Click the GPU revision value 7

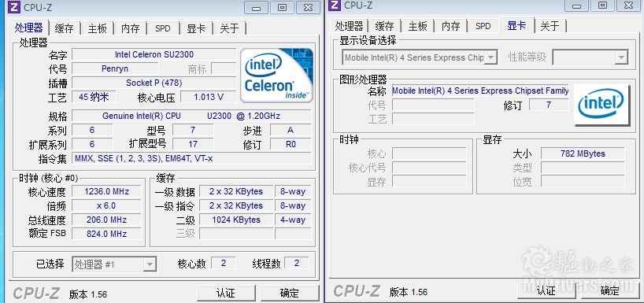coord(549,105)
